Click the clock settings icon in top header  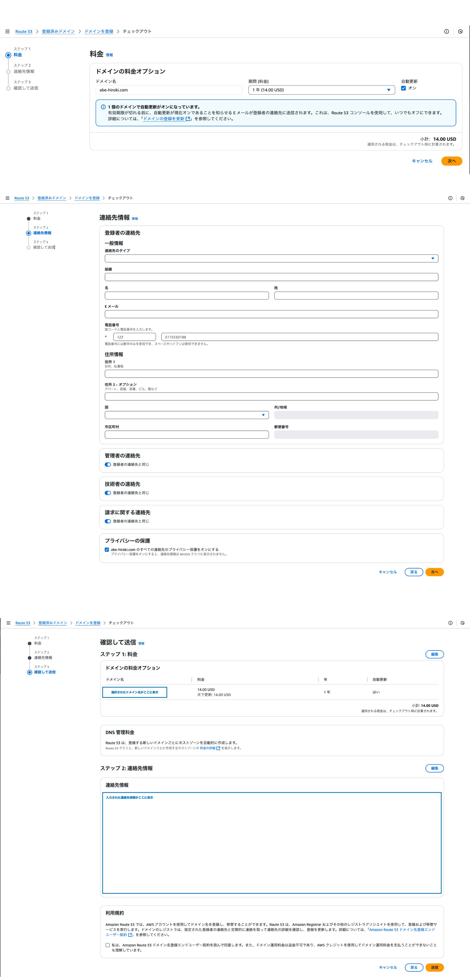pos(460,32)
